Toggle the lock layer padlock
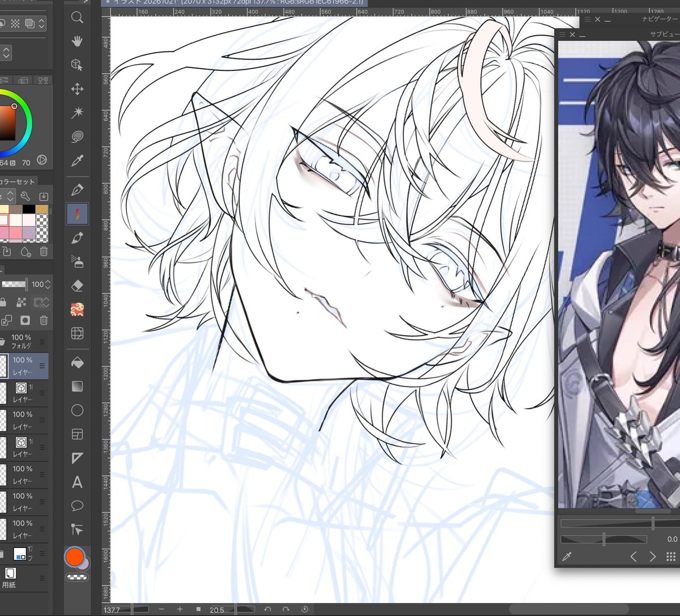The image size is (680, 616). coord(4,302)
